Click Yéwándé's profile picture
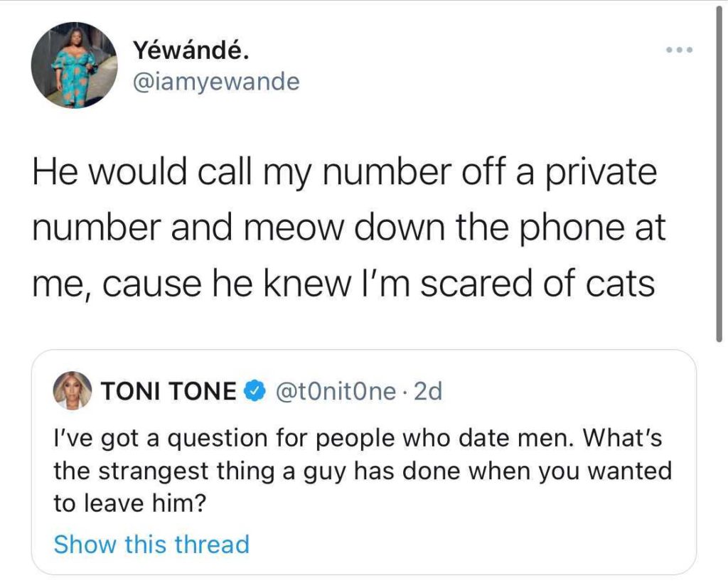 point(74,65)
